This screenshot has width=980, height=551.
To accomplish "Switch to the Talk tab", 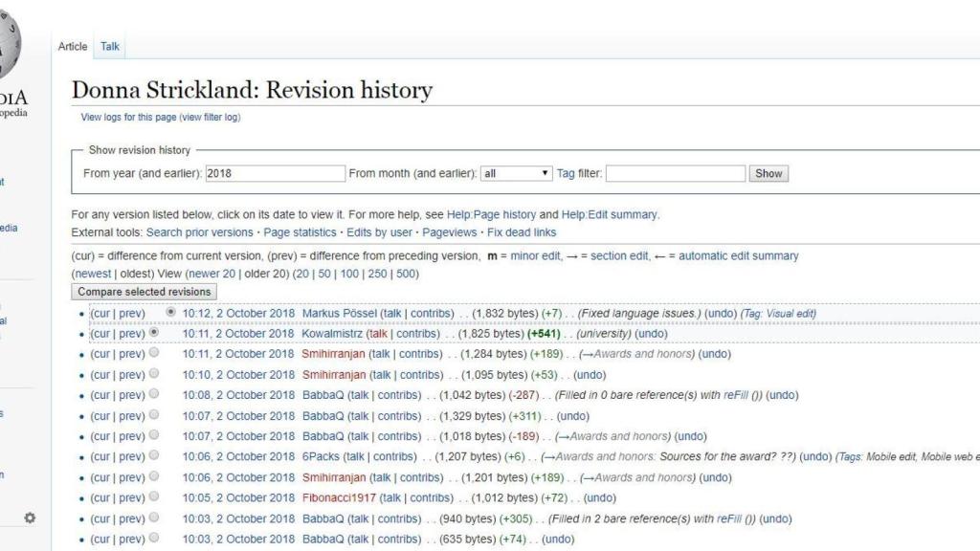I will tap(109, 46).
